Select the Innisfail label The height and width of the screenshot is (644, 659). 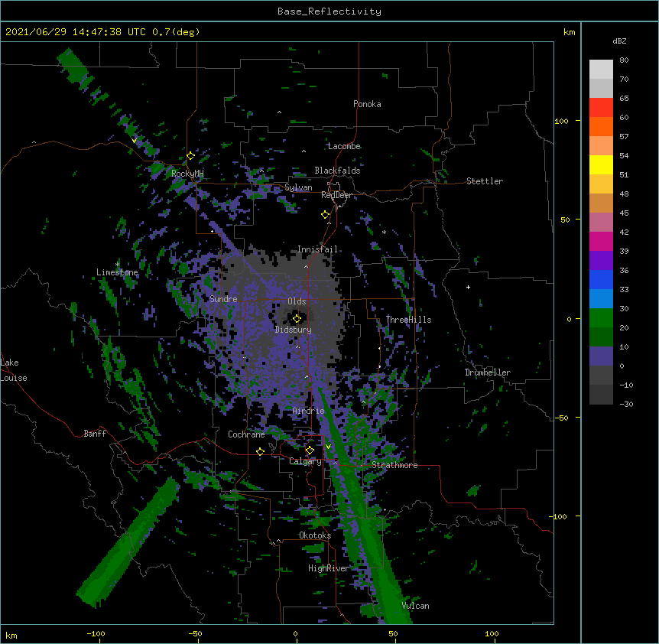(317, 249)
